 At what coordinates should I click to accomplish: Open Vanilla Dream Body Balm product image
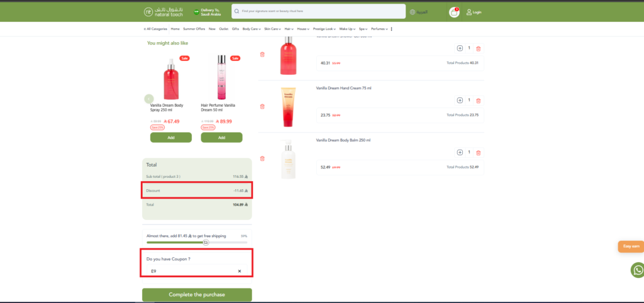288,159
